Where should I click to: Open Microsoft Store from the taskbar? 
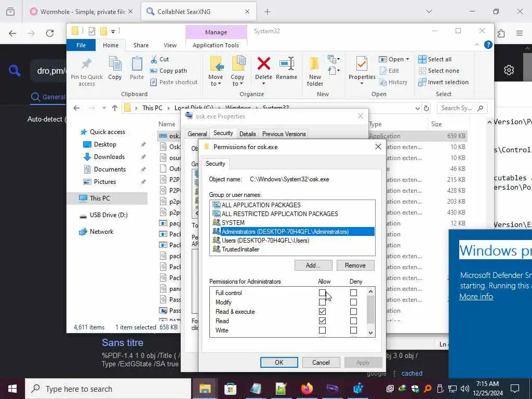[230, 389]
